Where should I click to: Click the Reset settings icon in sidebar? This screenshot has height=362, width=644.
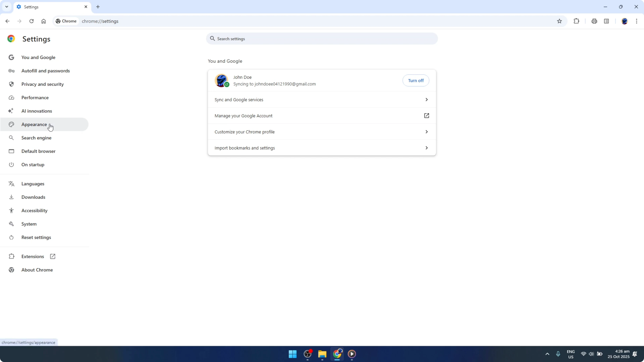[11, 237]
